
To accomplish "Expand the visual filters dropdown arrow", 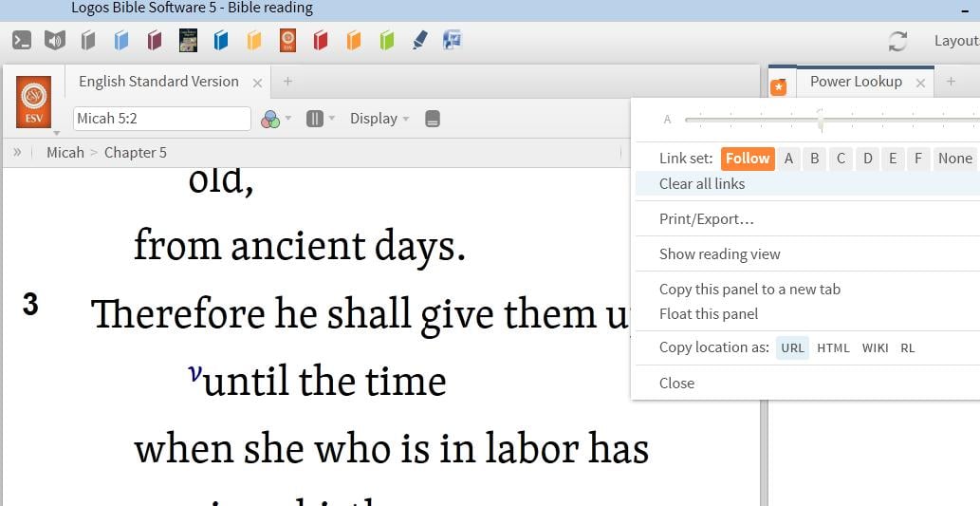I will tap(288, 119).
